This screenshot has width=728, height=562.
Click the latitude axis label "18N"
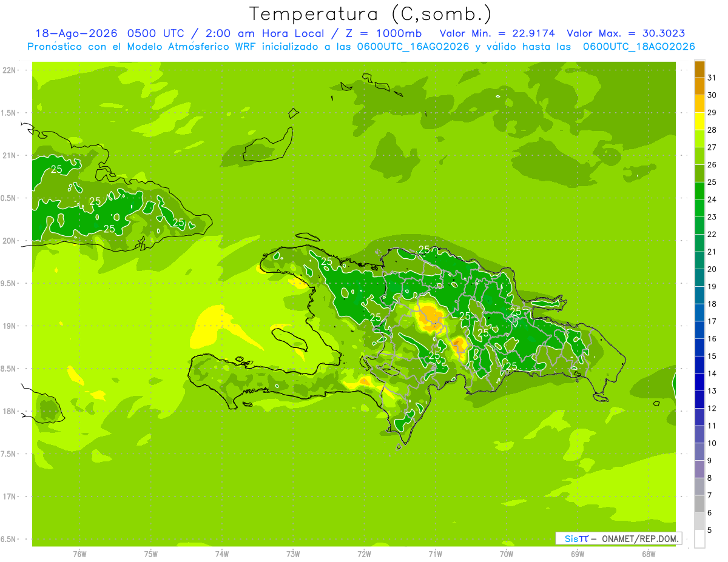coord(10,411)
